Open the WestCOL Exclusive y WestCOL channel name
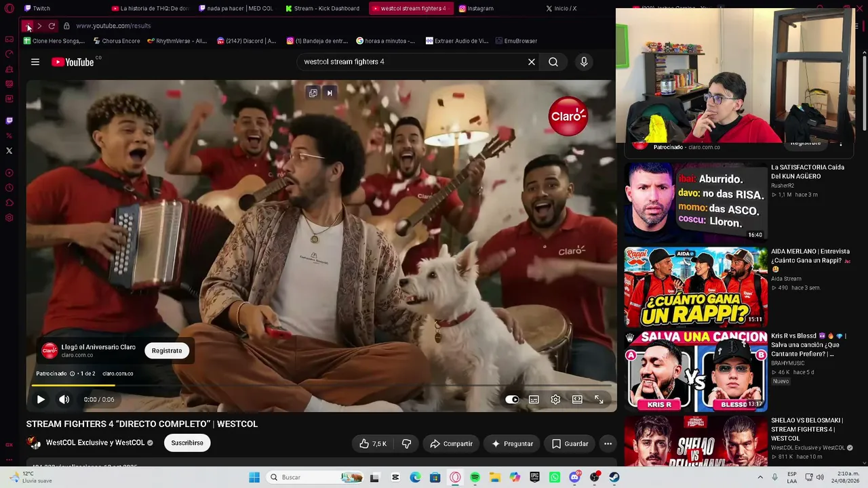This screenshot has height=488, width=868. (95, 443)
